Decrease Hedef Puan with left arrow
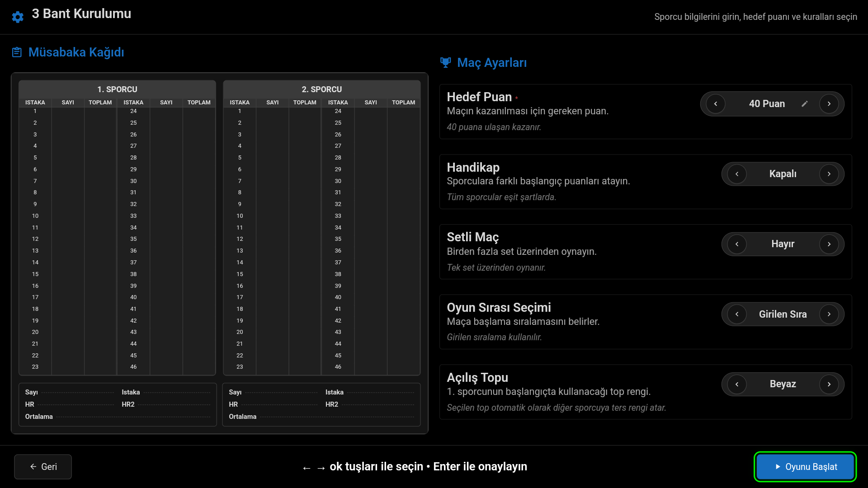Screen dimensions: 868x488 (x=716, y=104)
